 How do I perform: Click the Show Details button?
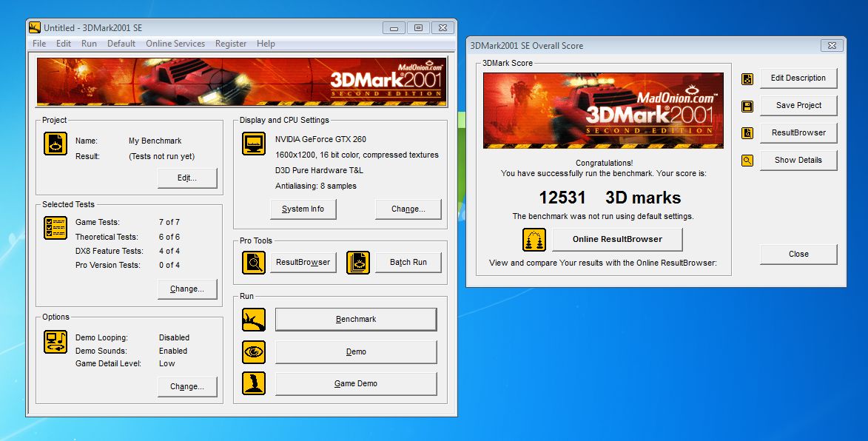pos(798,160)
